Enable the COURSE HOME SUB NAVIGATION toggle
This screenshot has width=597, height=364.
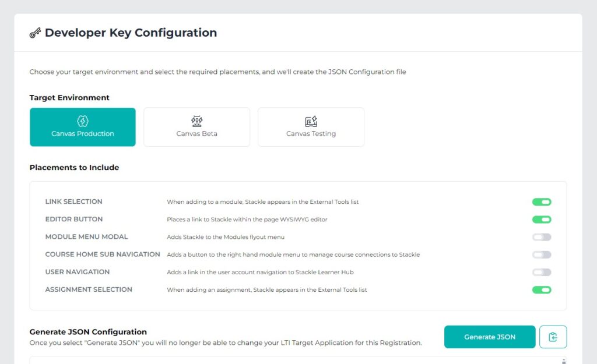click(542, 255)
